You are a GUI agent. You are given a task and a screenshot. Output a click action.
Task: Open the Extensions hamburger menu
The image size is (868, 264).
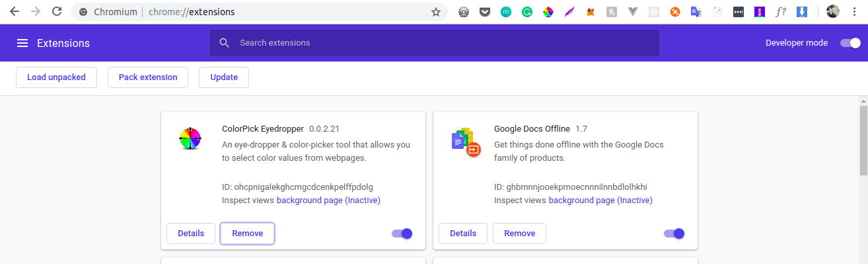pos(22,43)
